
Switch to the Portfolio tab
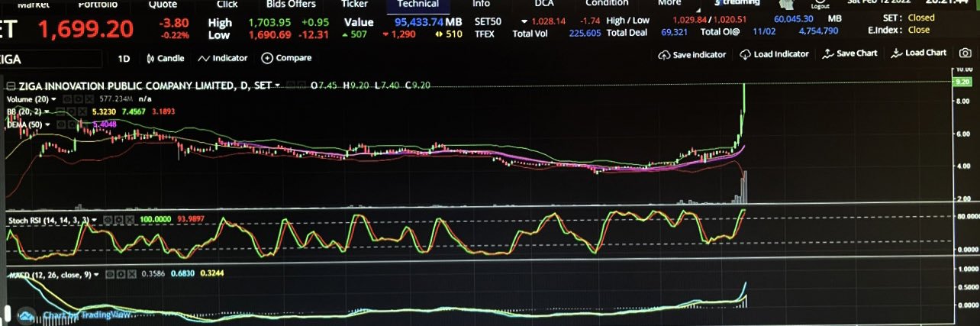click(x=98, y=4)
